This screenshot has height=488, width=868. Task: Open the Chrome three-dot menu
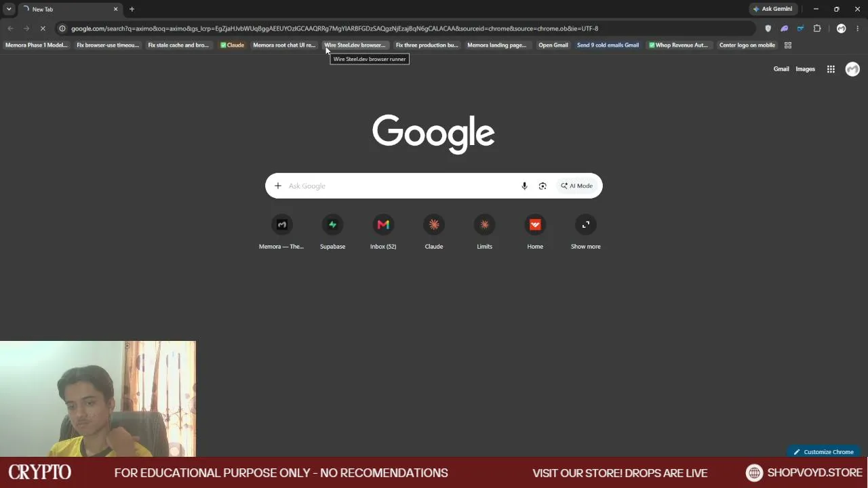pyautogui.click(x=857, y=28)
